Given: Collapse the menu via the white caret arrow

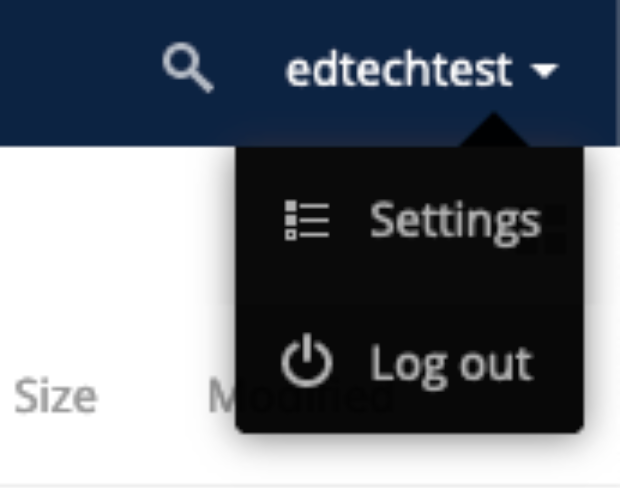Looking at the screenshot, I should [544, 71].
